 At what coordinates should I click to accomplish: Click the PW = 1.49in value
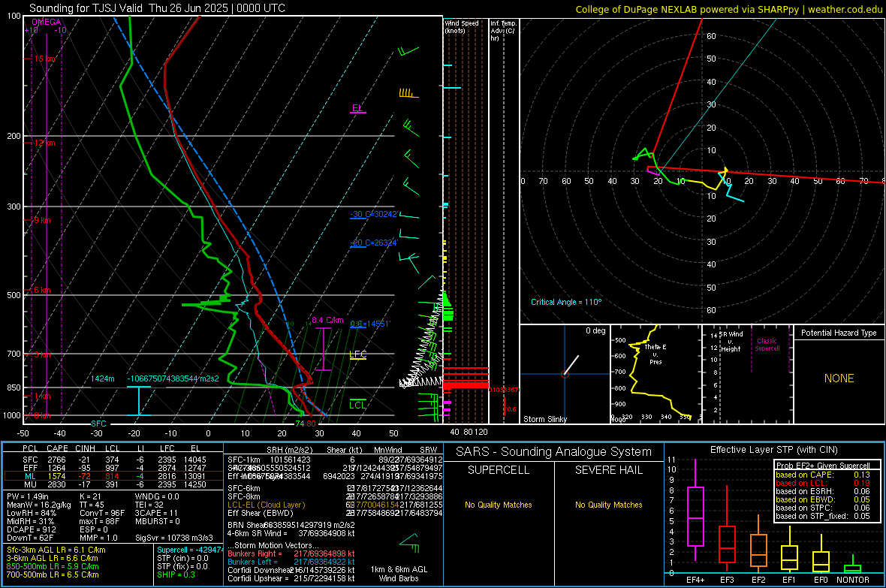click(x=28, y=496)
